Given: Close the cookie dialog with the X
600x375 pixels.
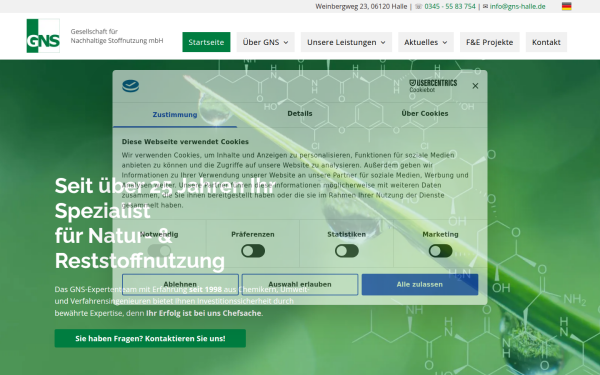Looking at the screenshot, I should tap(475, 86).
